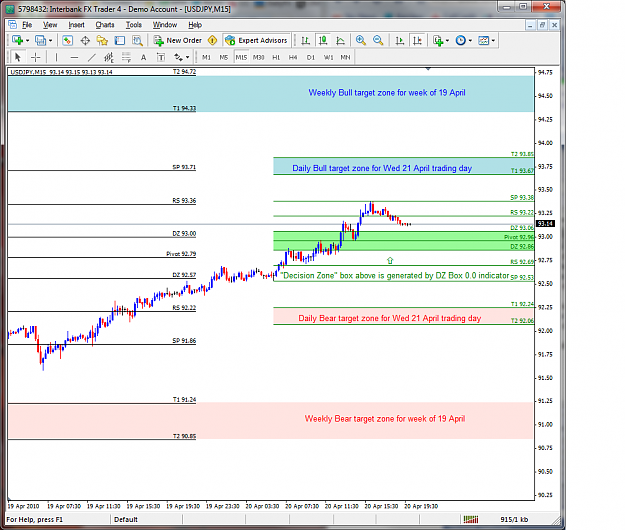
Task: Expand the Arrows tool dropdown arrow
Action: (x=187, y=58)
